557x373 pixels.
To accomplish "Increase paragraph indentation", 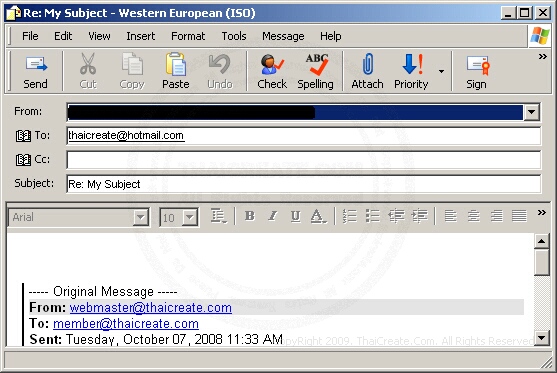I will coord(420,216).
